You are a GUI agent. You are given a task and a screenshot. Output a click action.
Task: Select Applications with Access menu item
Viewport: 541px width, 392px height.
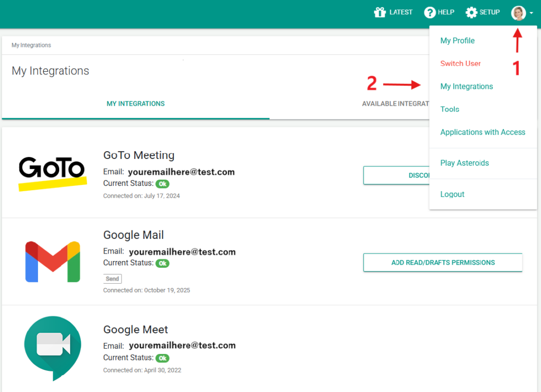(x=483, y=132)
